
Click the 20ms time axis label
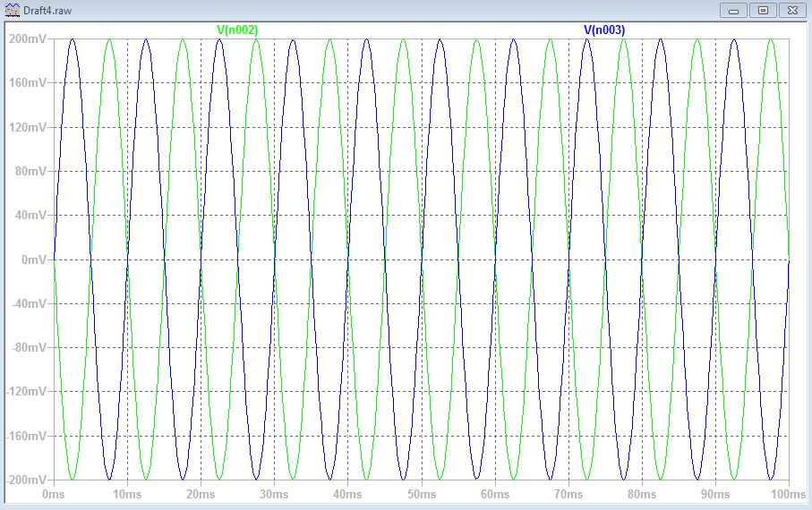[x=201, y=495]
